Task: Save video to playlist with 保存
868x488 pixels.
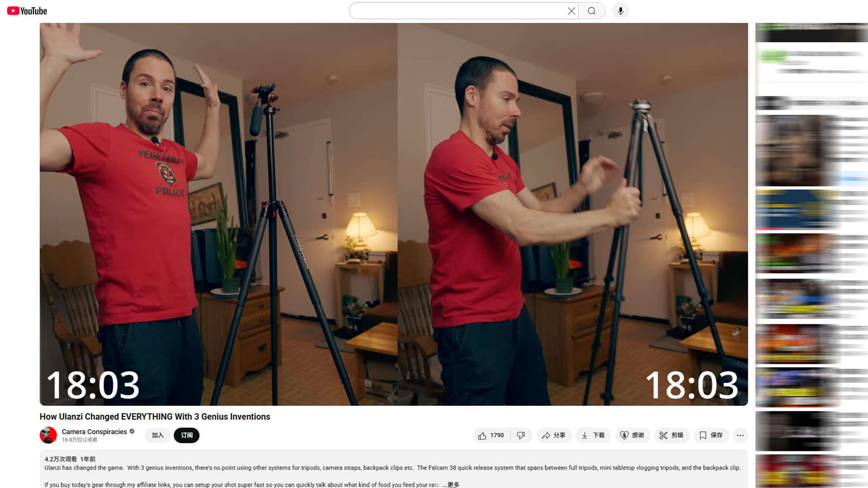Action: pyautogui.click(x=711, y=435)
